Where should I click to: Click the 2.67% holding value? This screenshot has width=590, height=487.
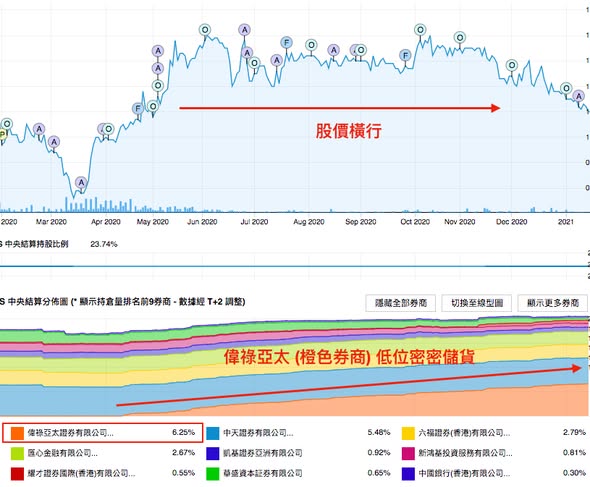click(184, 452)
